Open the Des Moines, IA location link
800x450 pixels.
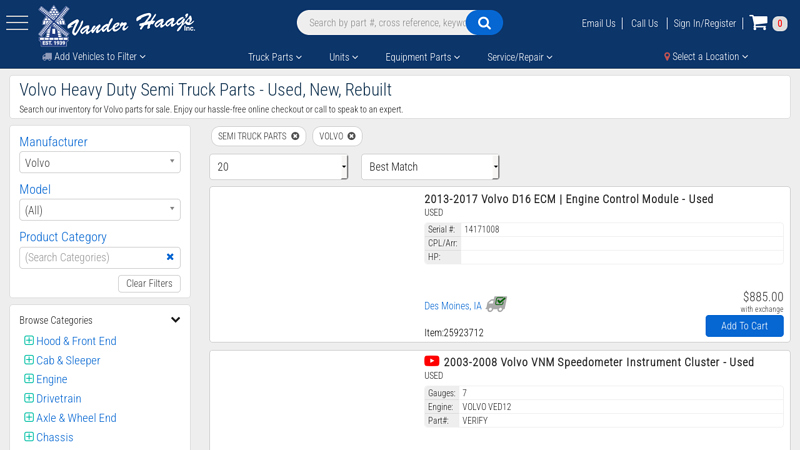coord(453,306)
